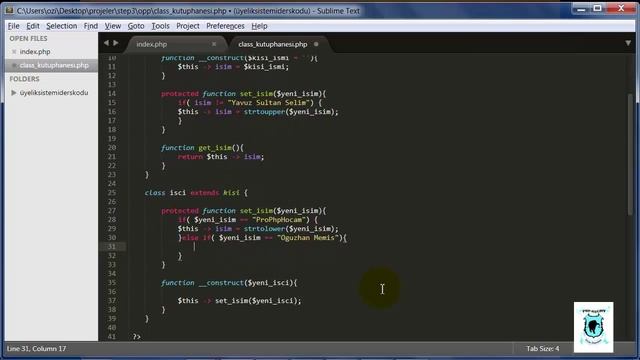Click the "Oguzhan Memis" string
Screen dimensions: 640x360
[x=307, y=238]
